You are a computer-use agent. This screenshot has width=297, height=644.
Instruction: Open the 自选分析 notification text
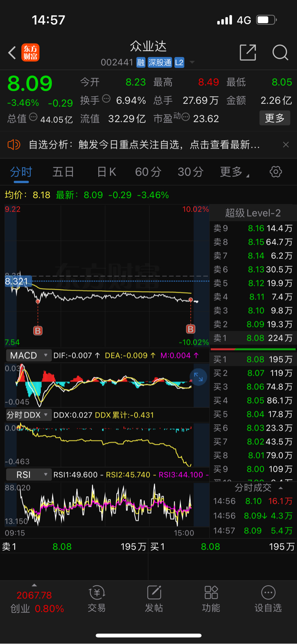(x=144, y=145)
